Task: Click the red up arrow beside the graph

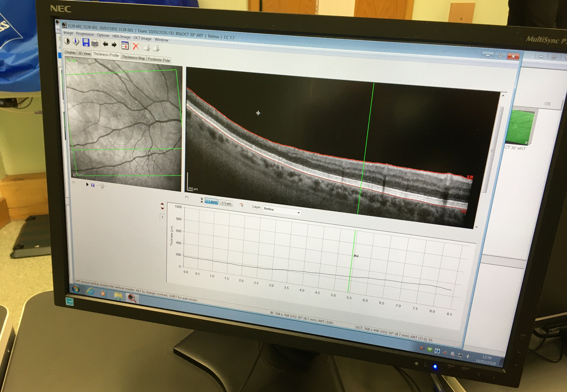Action: tap(162, 204)
